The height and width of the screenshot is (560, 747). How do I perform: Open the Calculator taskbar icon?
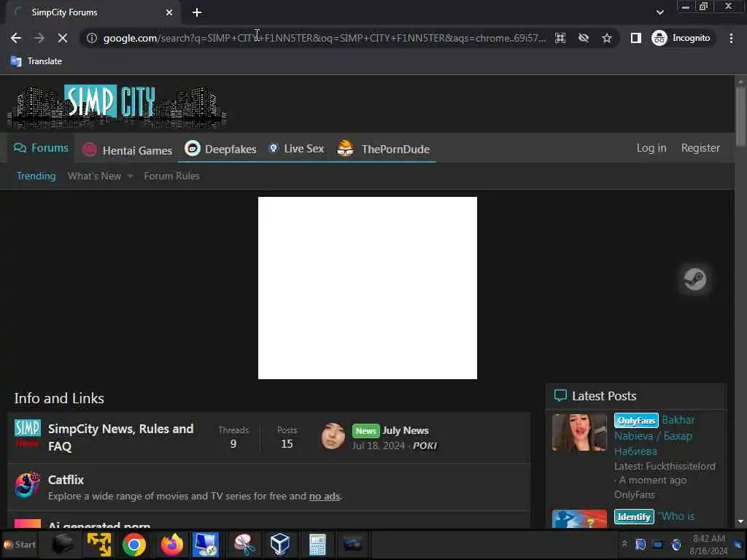coord(317,544)
